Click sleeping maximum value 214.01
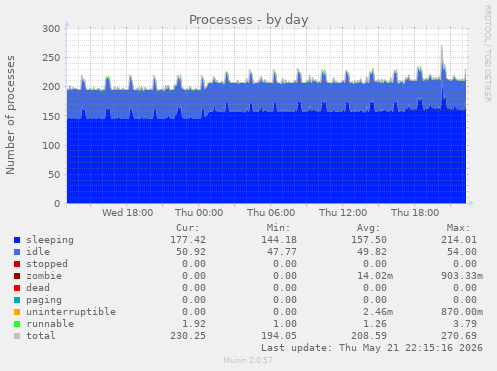 coord(459,240)
